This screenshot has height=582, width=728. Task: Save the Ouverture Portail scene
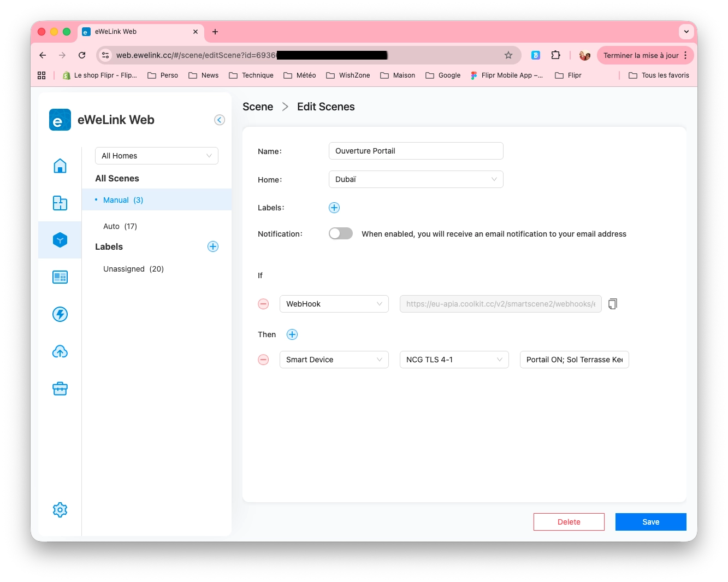tap(650, 522)
